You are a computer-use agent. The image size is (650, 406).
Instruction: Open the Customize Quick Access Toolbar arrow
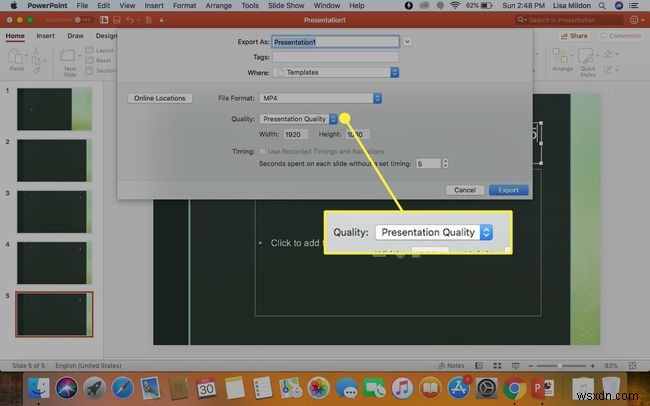pyautogui.click(x=161, y=20)
